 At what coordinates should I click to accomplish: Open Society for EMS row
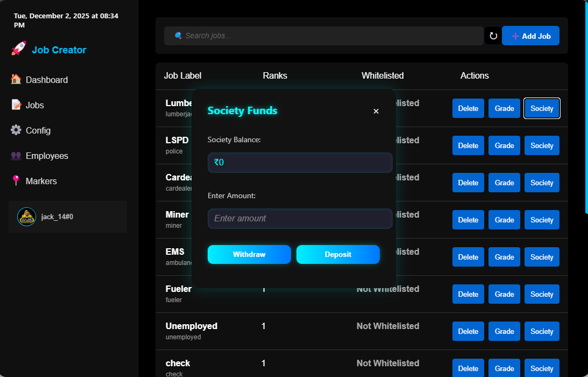pyautogui.click(x=542, y=257)
